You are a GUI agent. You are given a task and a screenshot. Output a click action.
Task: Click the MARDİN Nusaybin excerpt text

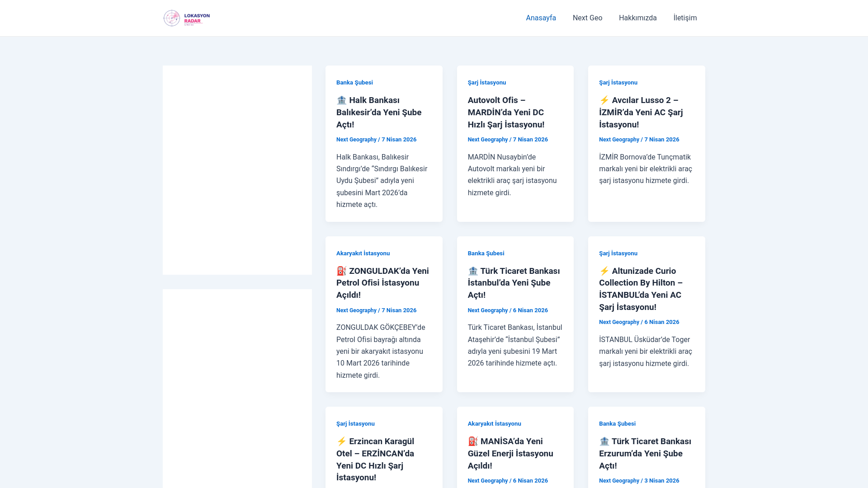click(512, 175)
